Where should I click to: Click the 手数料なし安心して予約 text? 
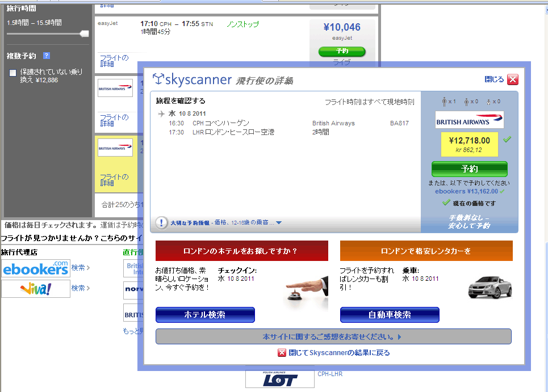[470, 222]
